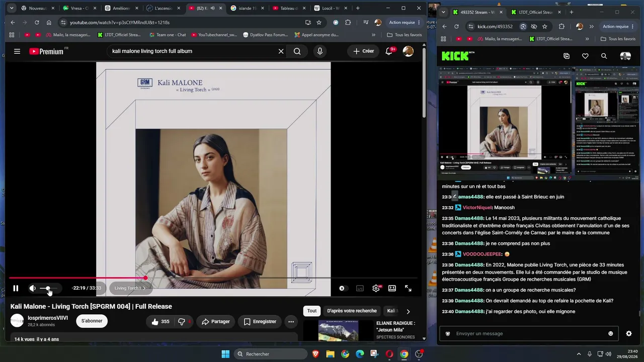Open the Living Torch chapter list

point(130,288)
